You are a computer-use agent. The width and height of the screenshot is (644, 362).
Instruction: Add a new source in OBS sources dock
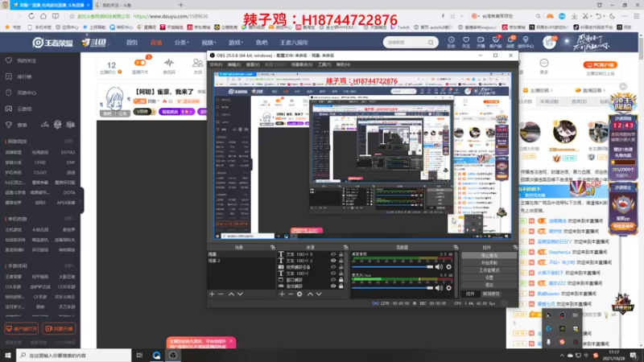point(282,294)
